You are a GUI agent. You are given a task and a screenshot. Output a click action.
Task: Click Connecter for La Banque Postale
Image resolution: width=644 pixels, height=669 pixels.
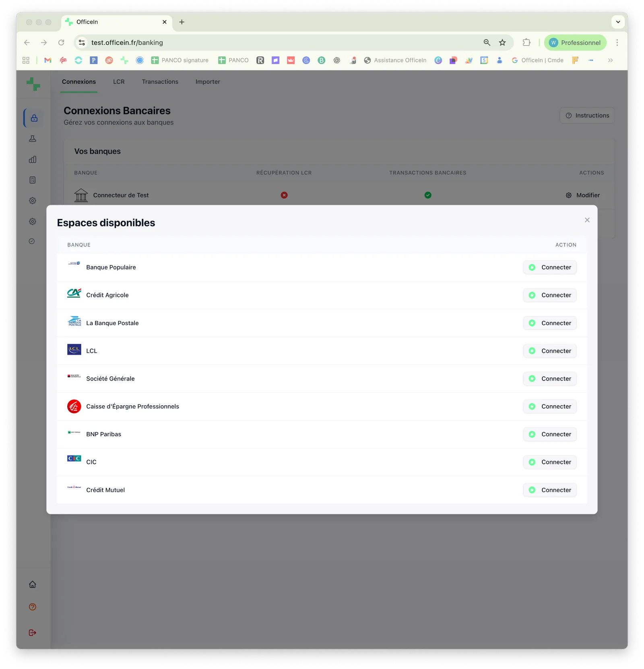tap(550, 323)
